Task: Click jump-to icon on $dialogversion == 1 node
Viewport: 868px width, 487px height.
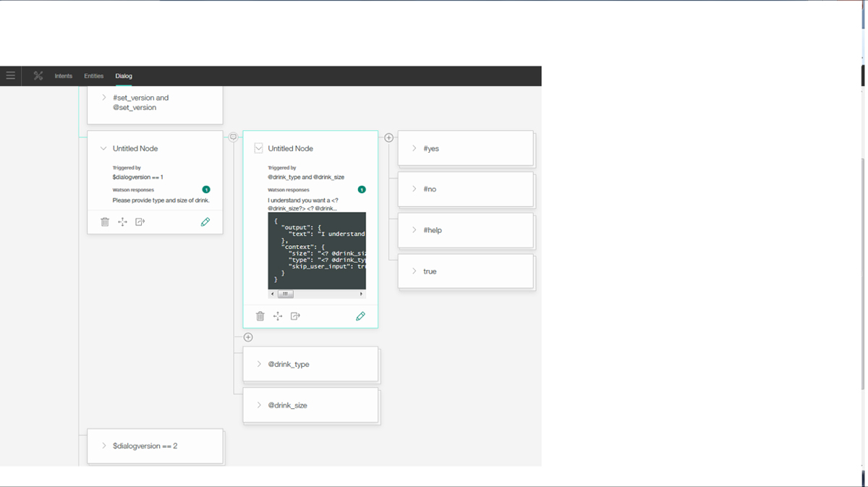Action: (x=140, y=222)
